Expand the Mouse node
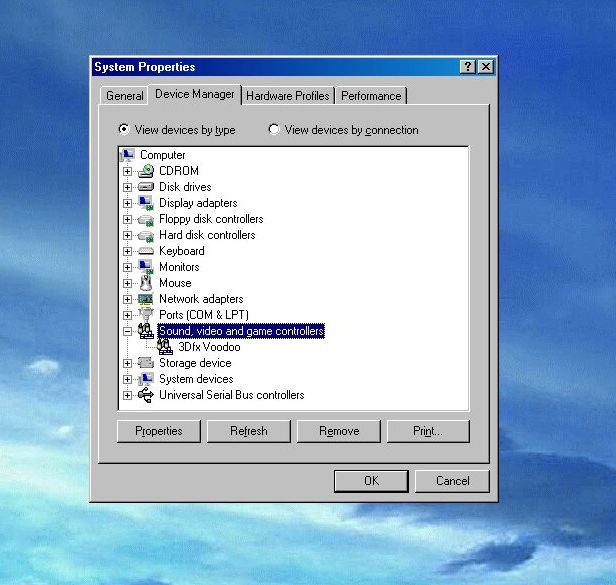The image size is (616, 585). (x=127, y=283)
